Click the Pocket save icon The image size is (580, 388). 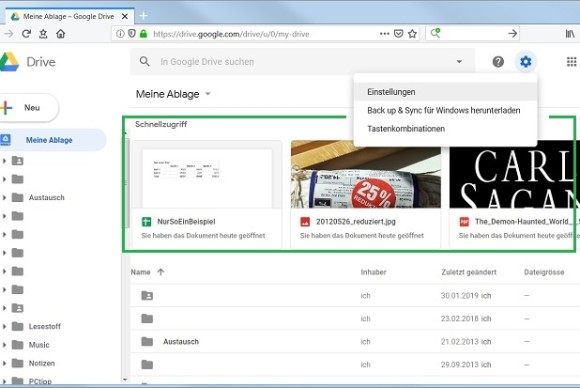click(398, 34)
